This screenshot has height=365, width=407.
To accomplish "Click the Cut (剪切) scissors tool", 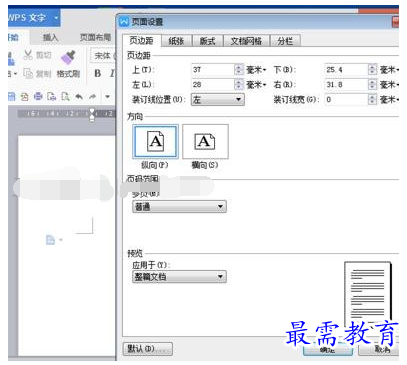I will [37, 55].
